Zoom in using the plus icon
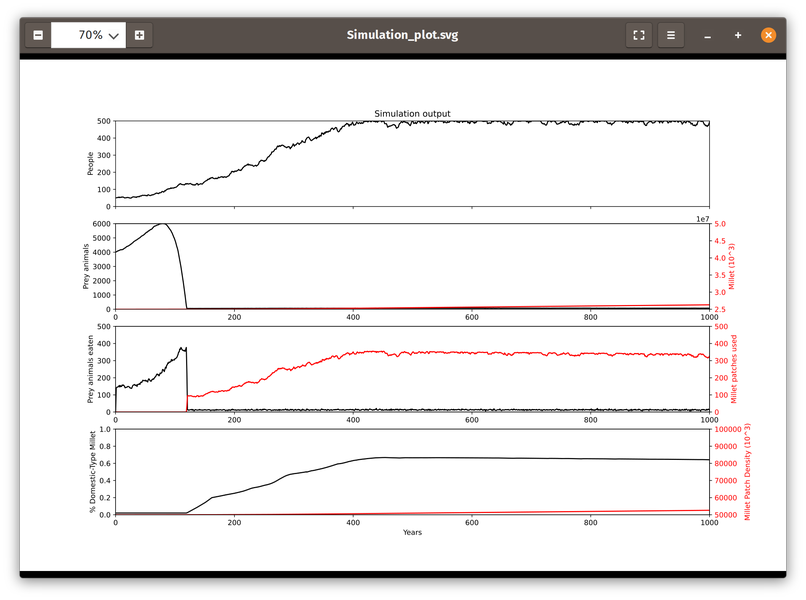Viewport: 806px width, 600px height. (x=139, y=34)
